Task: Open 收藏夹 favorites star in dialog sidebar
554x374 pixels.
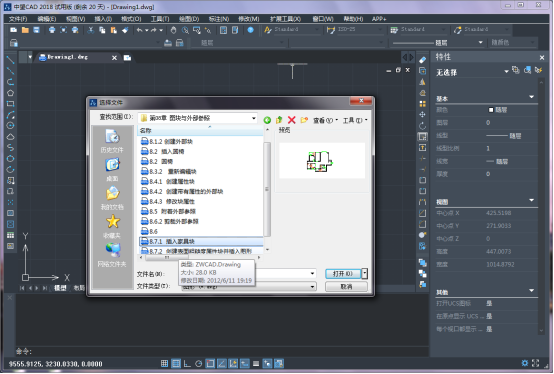Action: (112, 226)
